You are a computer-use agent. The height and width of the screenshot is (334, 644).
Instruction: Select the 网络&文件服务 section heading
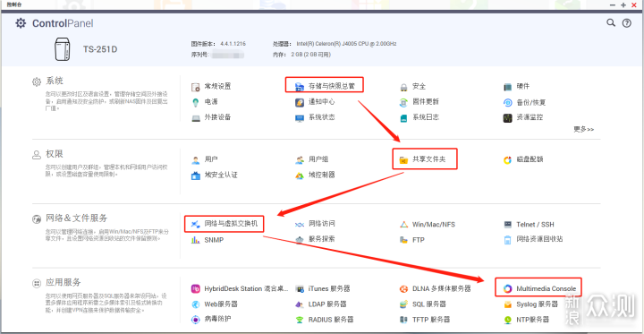[x=76, y=218]
